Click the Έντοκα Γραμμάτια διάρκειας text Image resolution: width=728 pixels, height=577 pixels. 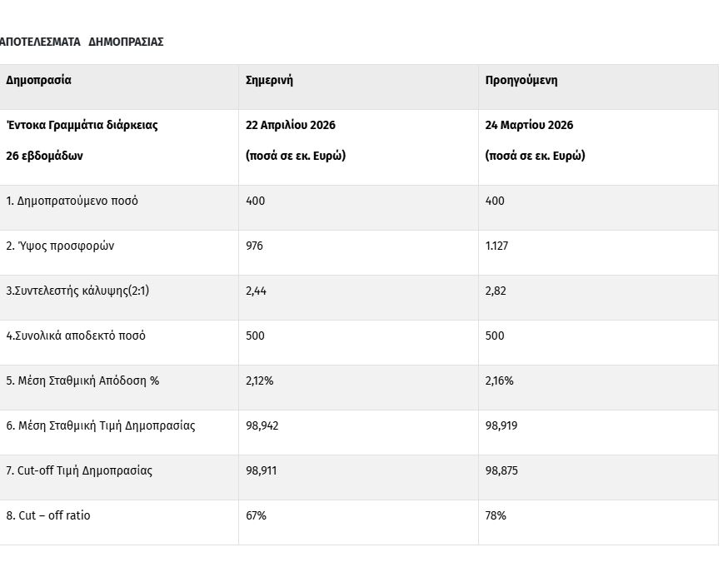pos(82,126)
